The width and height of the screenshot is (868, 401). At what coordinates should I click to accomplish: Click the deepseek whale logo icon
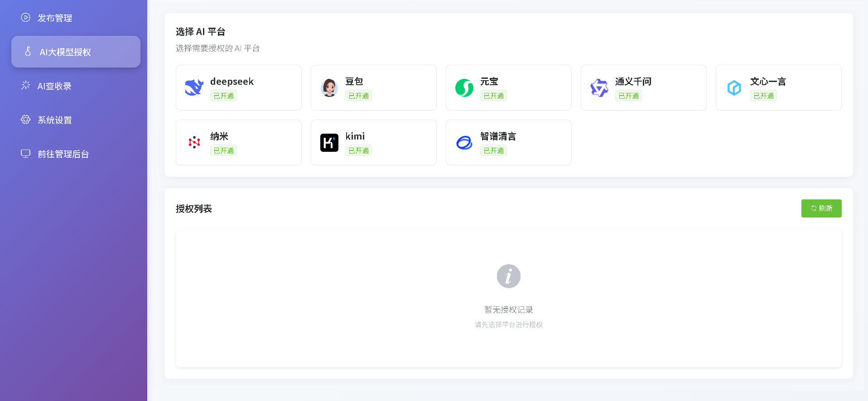tap(194, 87)
